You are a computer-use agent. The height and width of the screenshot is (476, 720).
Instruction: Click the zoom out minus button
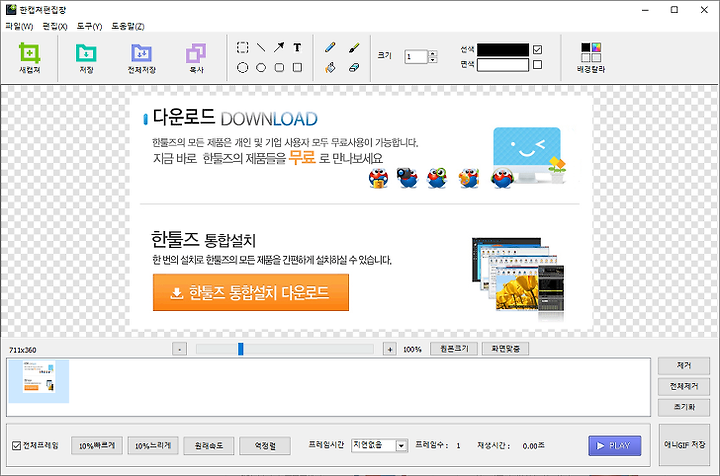click(x=180, y=349)
